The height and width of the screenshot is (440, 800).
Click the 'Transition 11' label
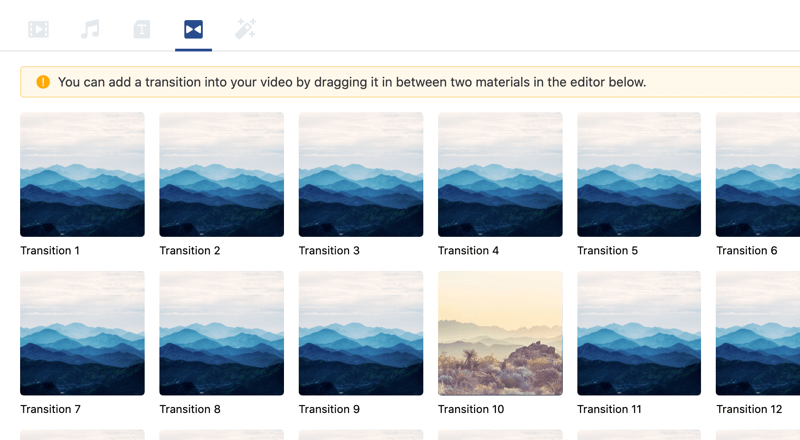coord(609,409)
